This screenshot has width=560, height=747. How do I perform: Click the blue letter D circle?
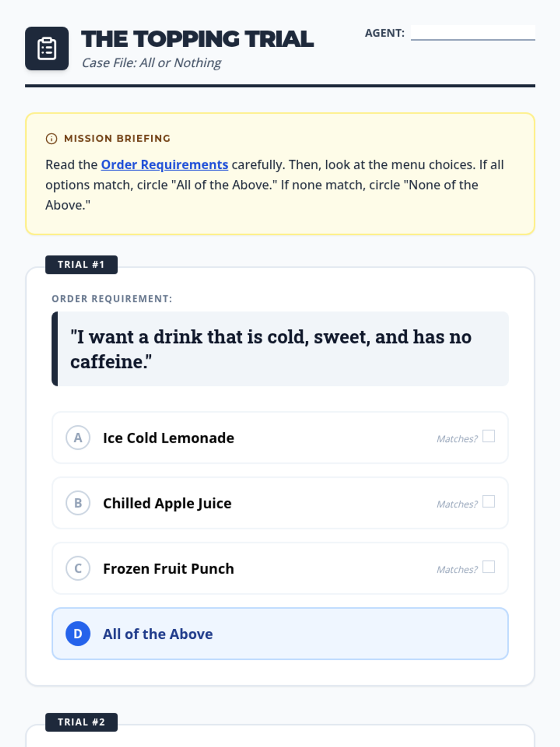[x=78, y=634]
